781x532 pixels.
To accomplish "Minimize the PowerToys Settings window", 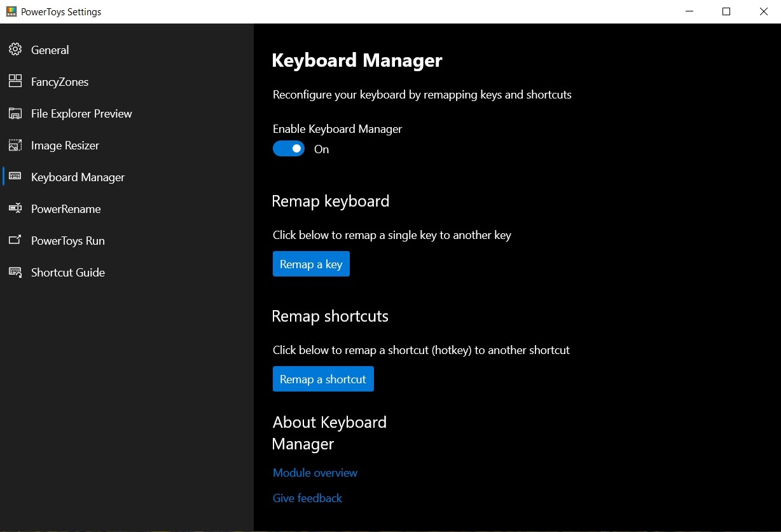I will [689, 11].
